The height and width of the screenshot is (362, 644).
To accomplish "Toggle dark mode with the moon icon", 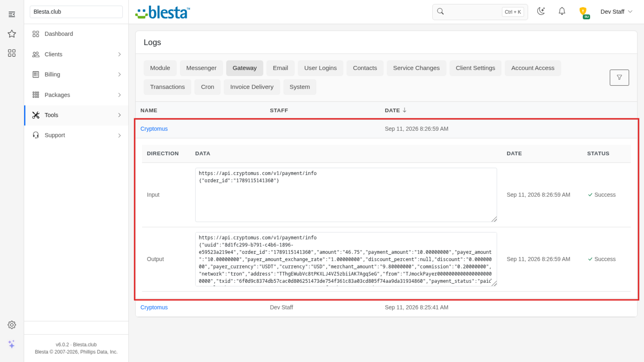I will (x=541, y=11).
